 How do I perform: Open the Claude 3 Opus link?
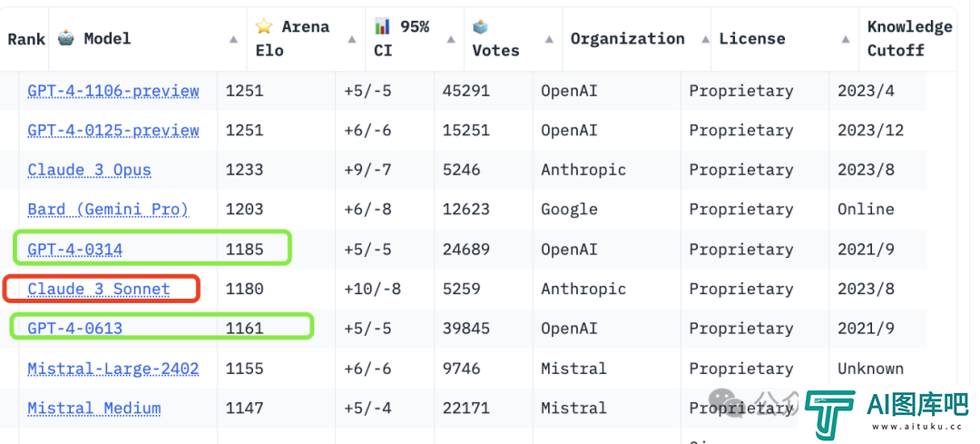89,170
